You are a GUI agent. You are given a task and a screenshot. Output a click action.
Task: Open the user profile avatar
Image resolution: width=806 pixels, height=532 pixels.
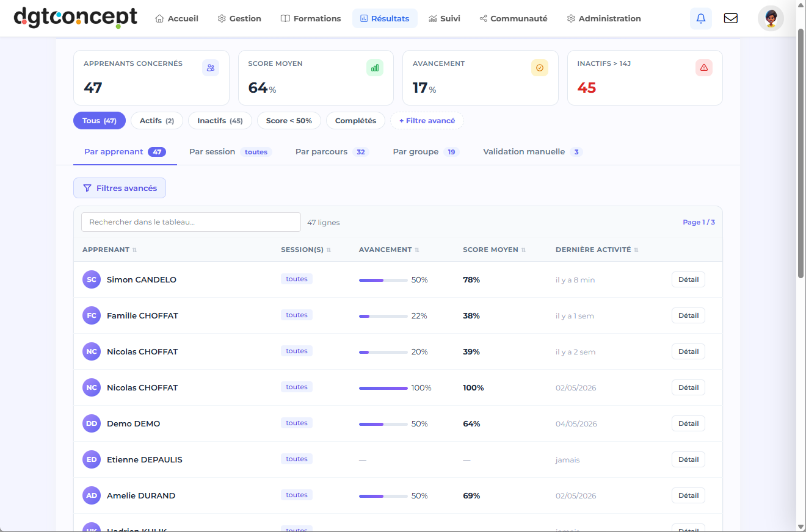click(x=771, y=18)
